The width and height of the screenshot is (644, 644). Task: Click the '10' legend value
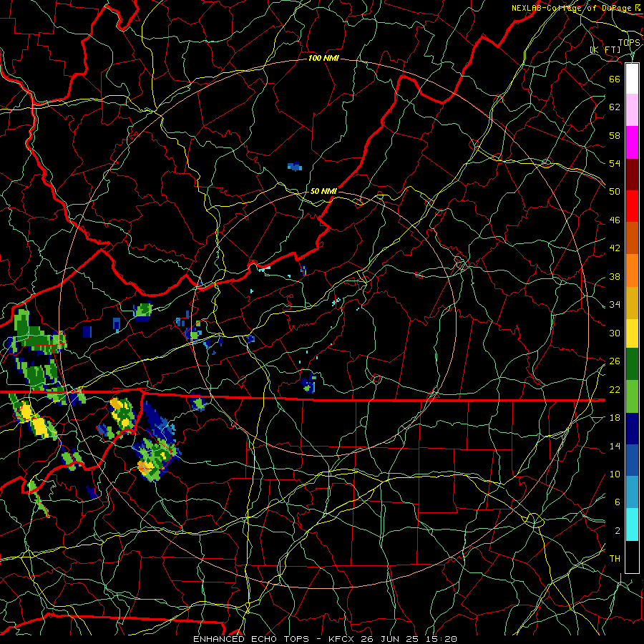615,474
